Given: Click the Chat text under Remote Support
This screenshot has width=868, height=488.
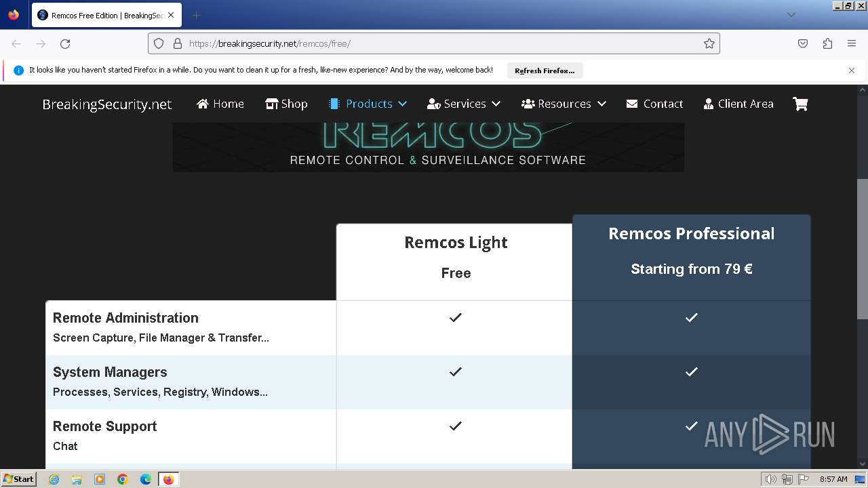Looking at the screenshot, I should pos(65,446).
